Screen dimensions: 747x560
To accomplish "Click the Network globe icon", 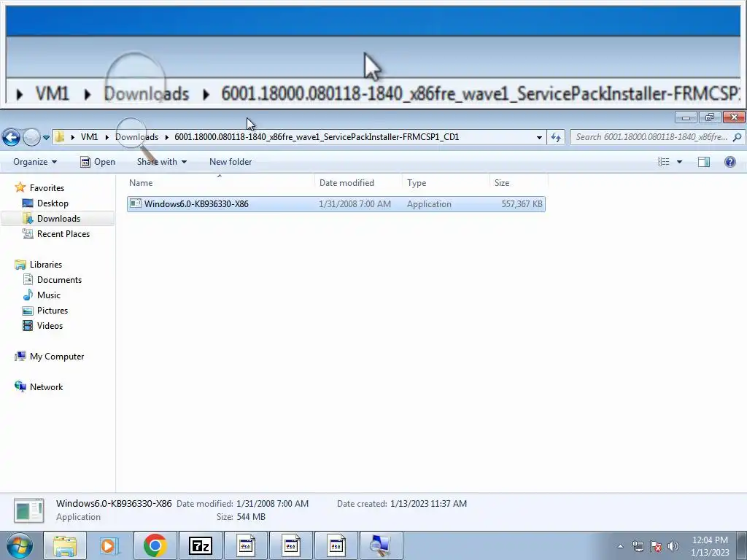I will 20,386.
